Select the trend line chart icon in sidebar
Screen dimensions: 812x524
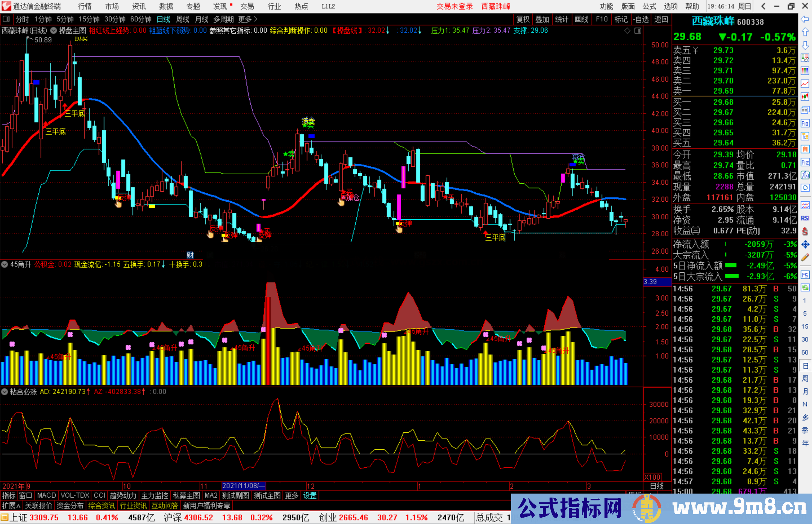[805, 85]
